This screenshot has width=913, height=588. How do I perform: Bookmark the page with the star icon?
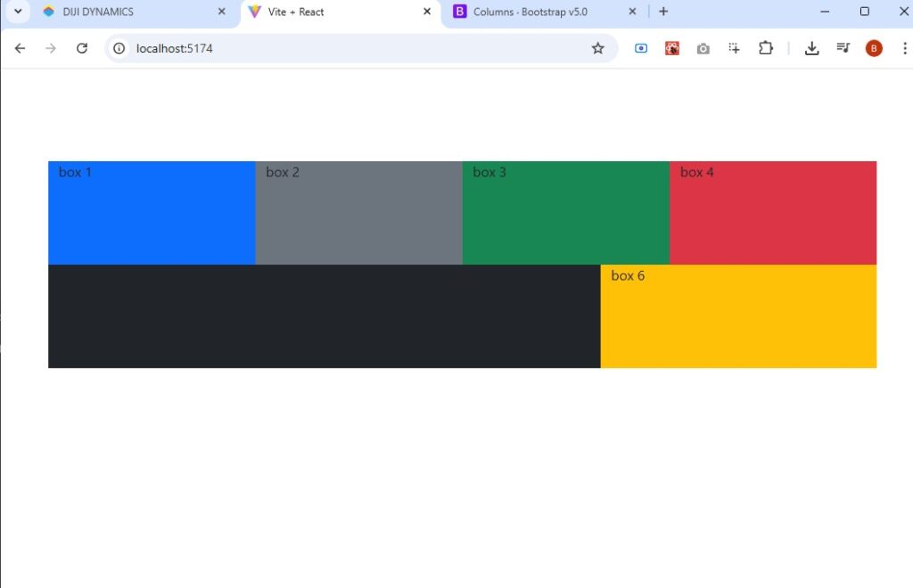click(598, 48)
